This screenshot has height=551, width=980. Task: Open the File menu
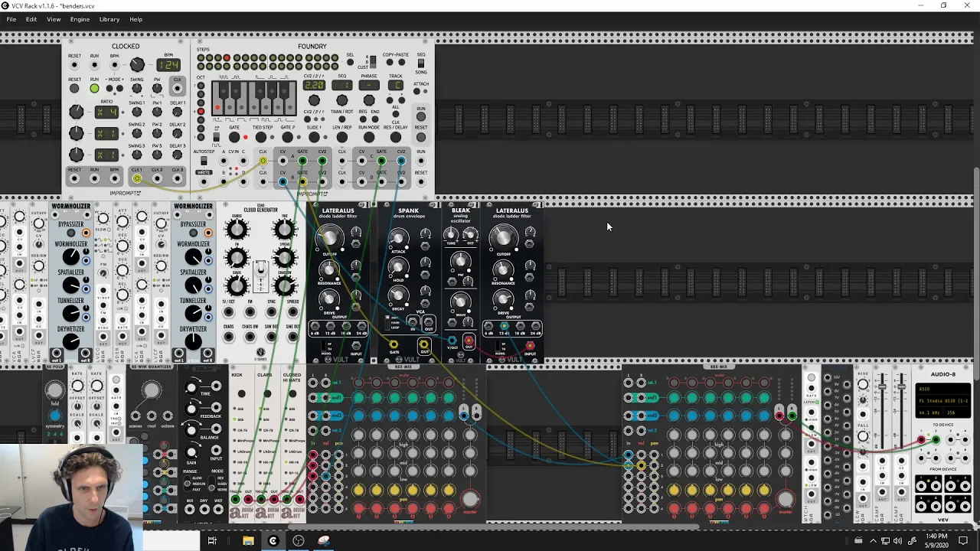coord(11,19)
